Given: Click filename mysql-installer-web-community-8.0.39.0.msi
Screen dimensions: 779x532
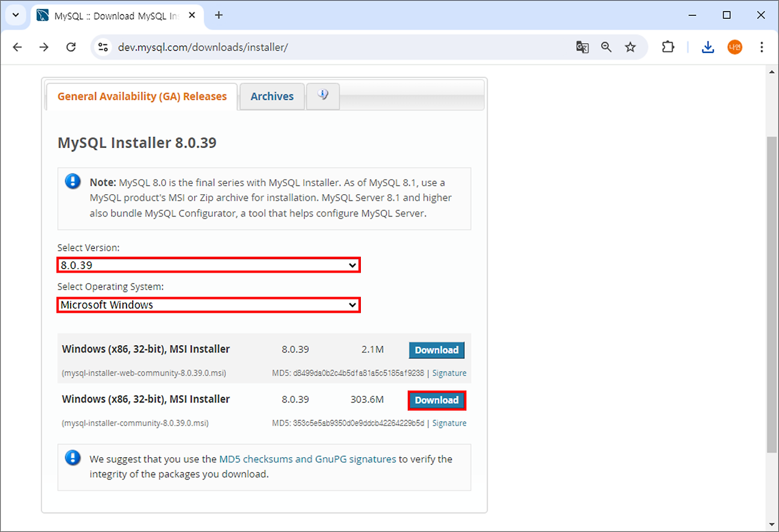Looking at the screenshot, I should 144,373.
